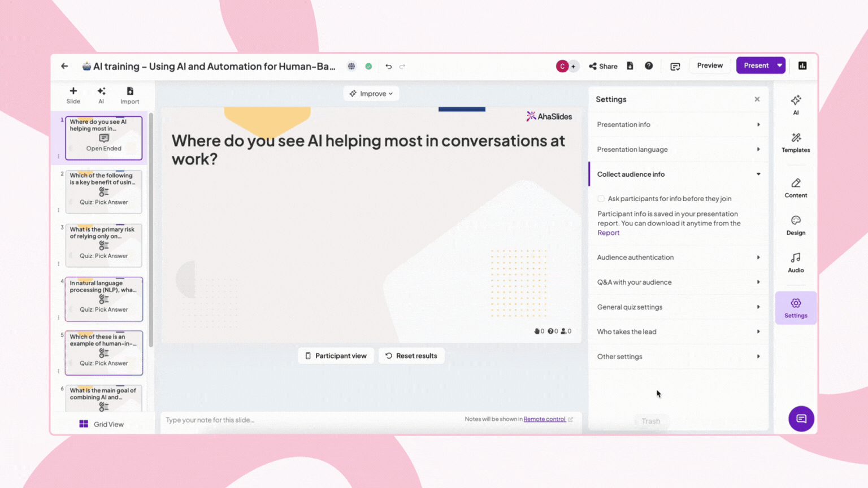Open the results chart icon
This screenshot has width=868, height=488.
802,66
